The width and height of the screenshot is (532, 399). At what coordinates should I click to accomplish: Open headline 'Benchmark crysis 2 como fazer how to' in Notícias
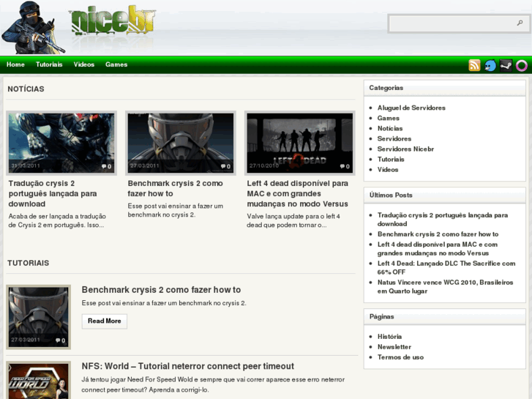pos(175,188)
